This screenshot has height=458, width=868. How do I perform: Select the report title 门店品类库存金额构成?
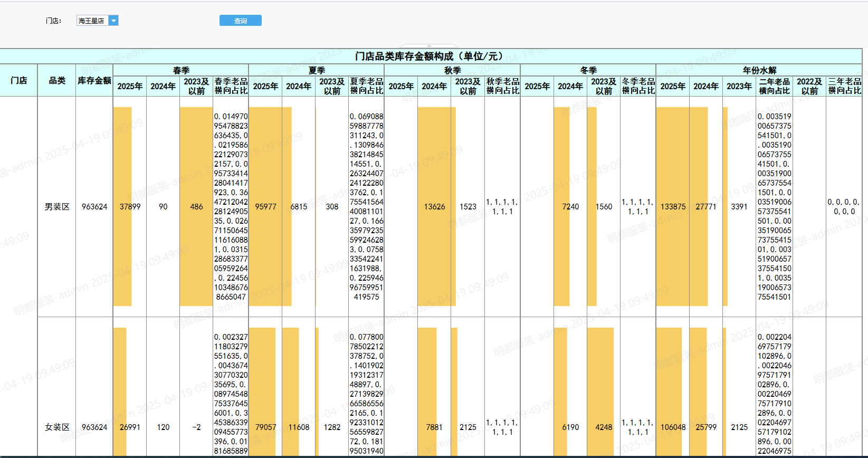[430, 56]
